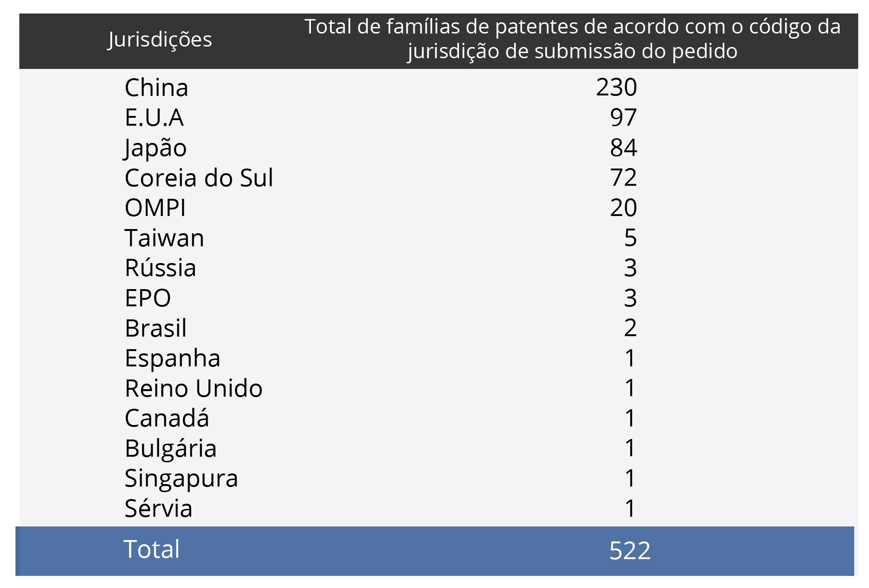Click the China row label
This screenshot has width=869, height=588.
pyautogui.click(x=156, y=88)
